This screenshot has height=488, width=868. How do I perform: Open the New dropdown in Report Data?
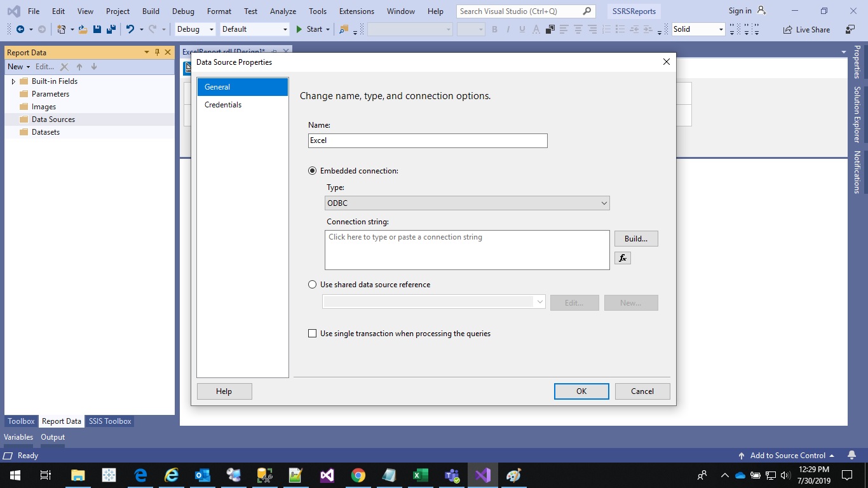coord(19,66)
